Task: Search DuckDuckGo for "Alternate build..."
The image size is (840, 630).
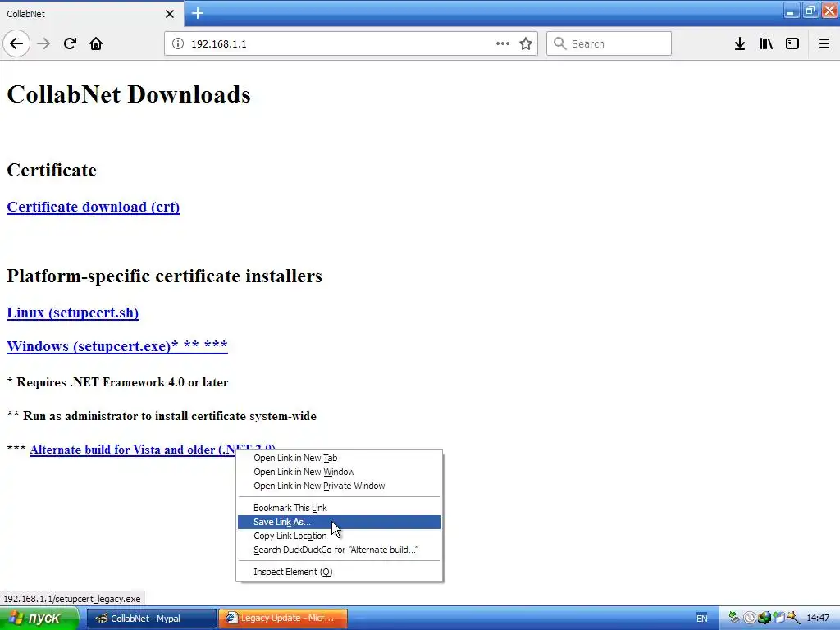Action: click(x=339, y=550)
